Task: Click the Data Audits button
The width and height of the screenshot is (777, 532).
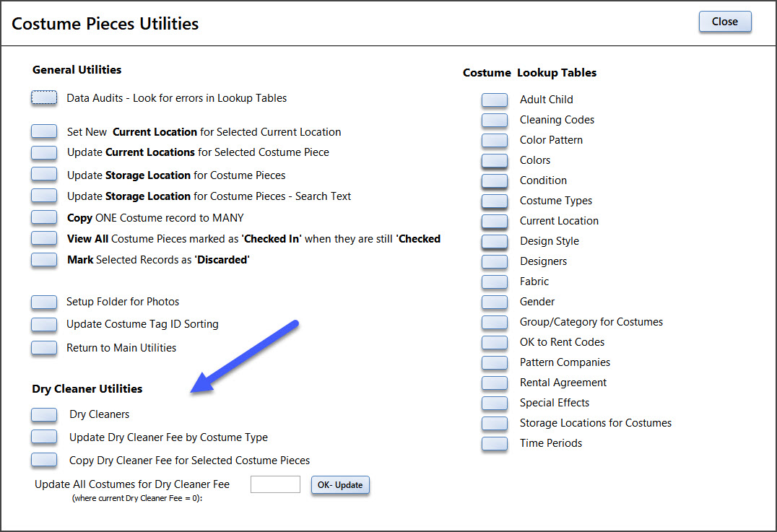Action: (44, 98)
